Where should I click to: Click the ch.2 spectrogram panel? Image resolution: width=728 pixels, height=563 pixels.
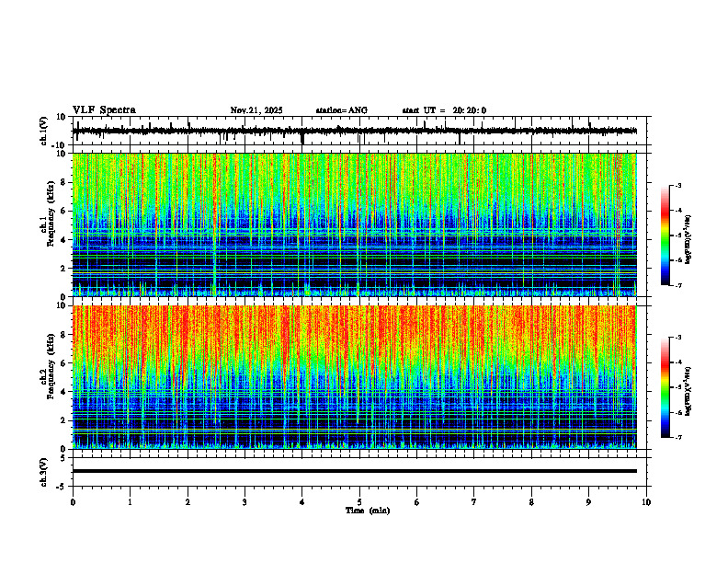tap(354, 377)
